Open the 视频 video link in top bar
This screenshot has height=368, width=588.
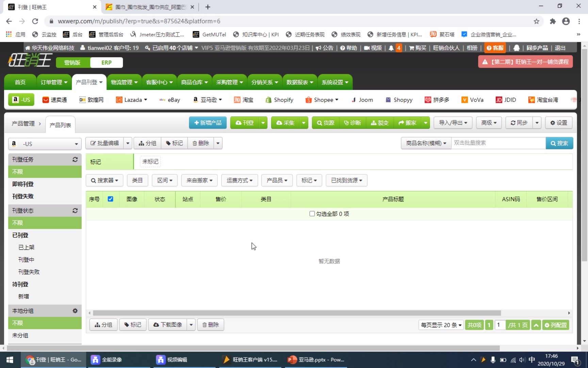[x=373, y=48]
